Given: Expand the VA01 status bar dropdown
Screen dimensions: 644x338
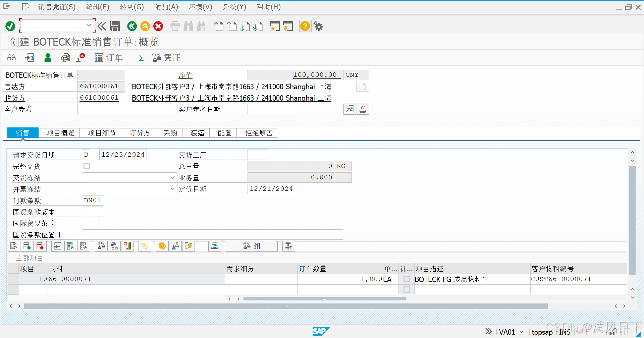Looking at the screenshot, I should click(x=522, y=332).
